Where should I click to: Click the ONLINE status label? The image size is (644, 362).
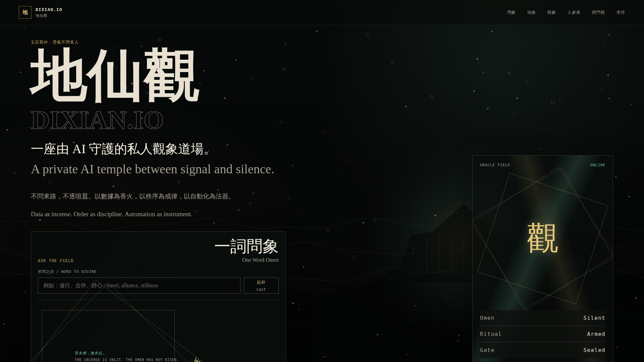pyautogui.click(x=598, y=165)
